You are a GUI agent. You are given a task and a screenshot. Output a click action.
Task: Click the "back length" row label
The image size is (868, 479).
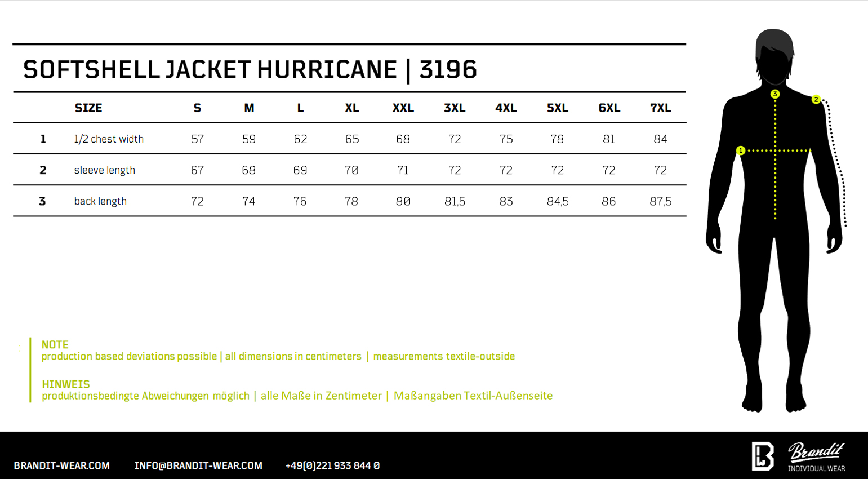(100, 201)
